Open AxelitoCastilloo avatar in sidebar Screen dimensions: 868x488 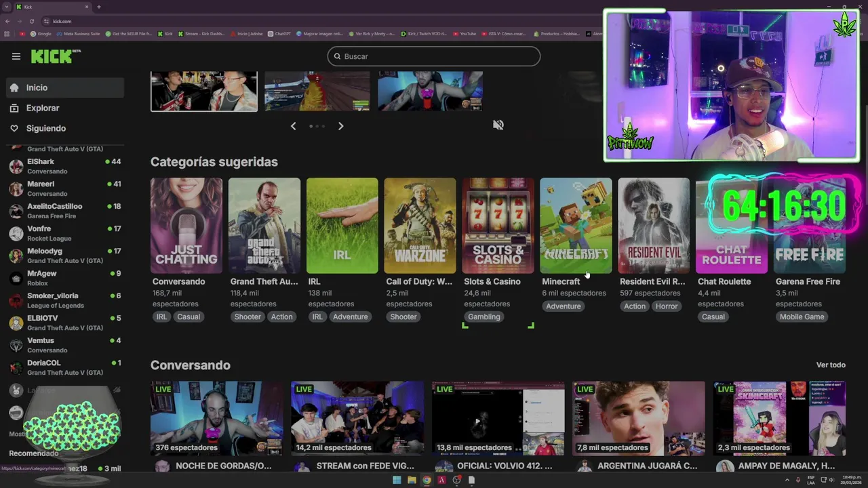(x=16, y=211)
